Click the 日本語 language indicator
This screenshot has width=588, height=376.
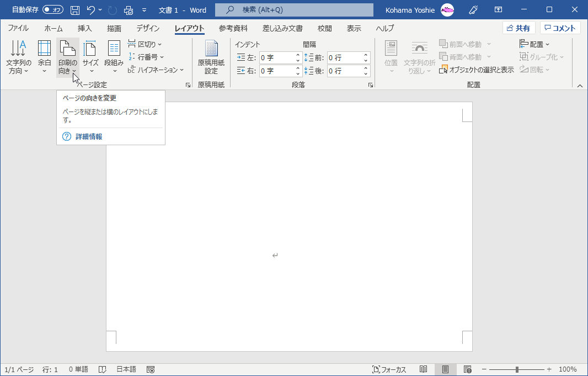click(x=126, y=369)
